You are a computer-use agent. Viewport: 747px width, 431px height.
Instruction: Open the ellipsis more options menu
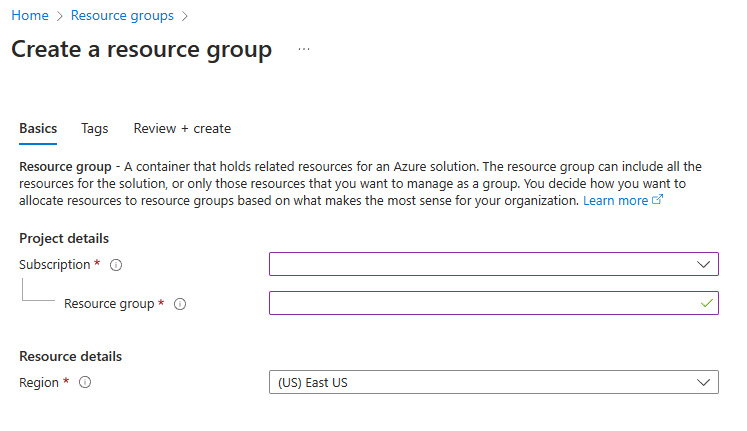pos(304,50)
